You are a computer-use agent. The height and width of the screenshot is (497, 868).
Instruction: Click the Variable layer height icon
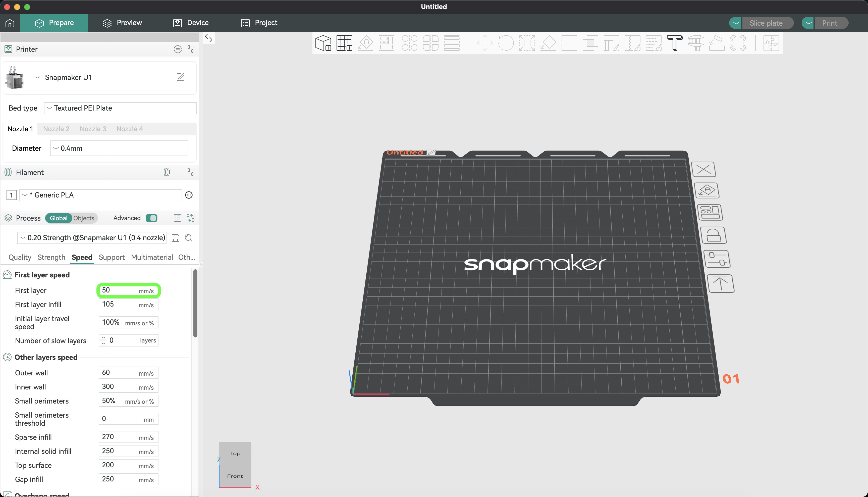point(452,43)
